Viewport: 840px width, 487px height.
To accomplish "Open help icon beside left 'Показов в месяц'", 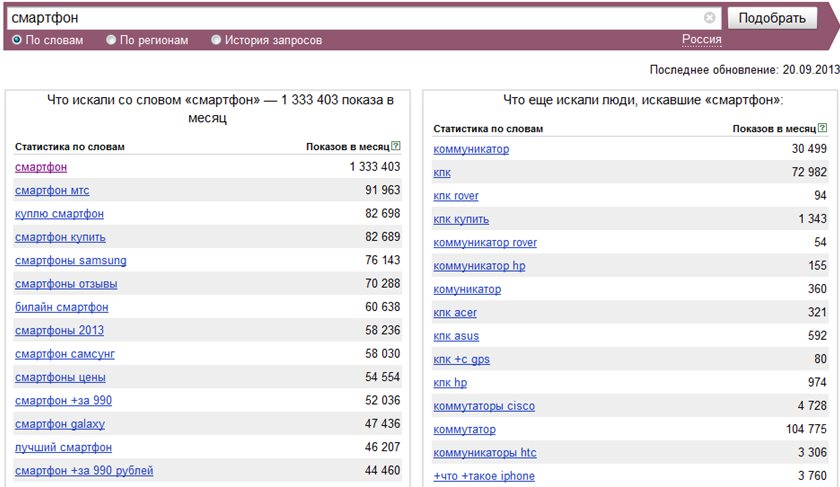I will point(396,146).
